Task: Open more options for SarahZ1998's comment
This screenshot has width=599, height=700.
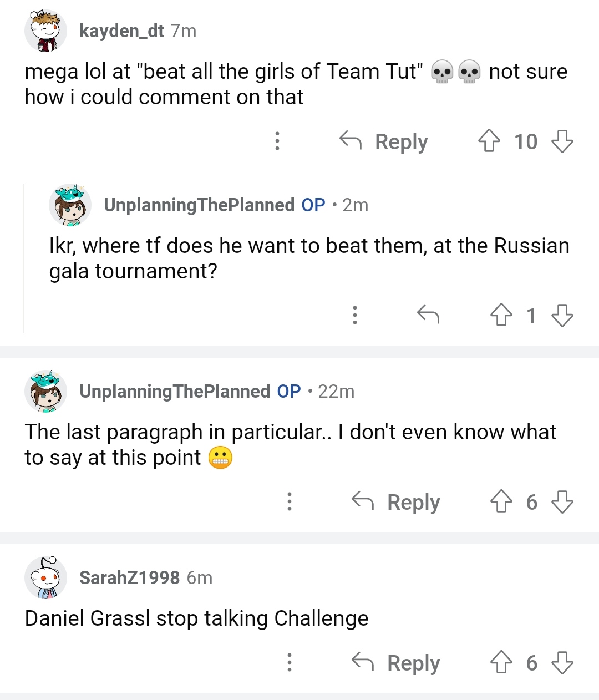Action: (290, 662)
